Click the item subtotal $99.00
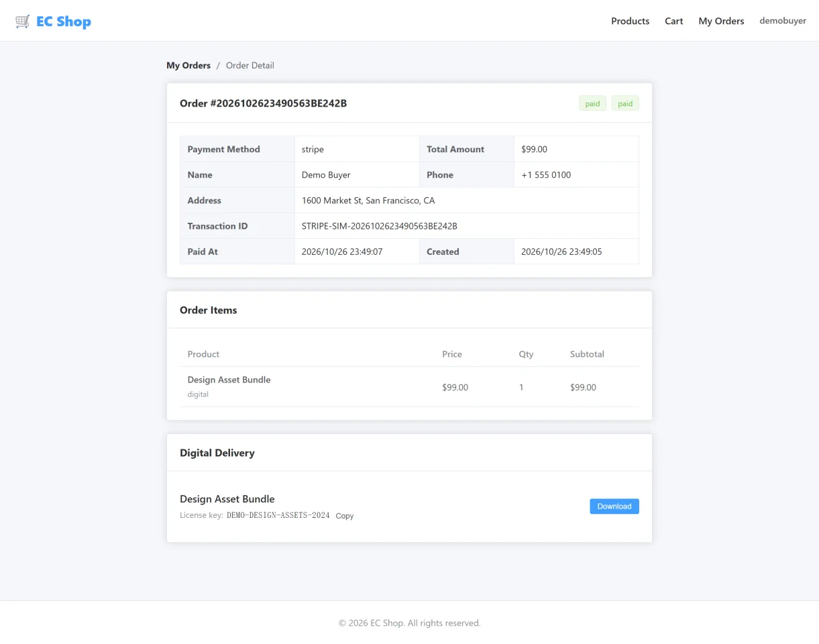The image size is (819, 644). point(583,387)
